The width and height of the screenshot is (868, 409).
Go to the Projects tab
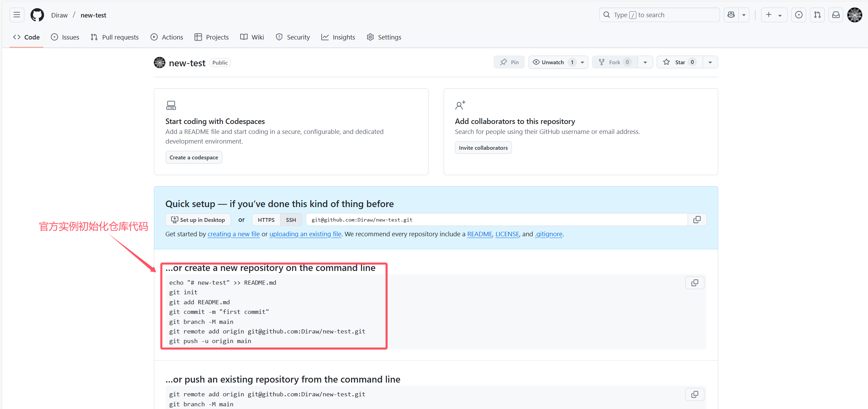point(212,37)
